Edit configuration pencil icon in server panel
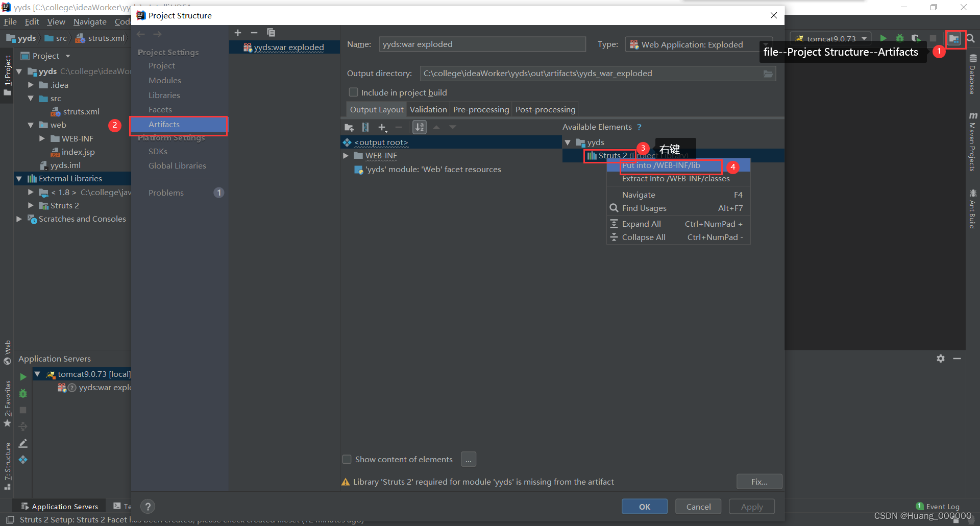Image resolution: width=980 pixels, height=526 pixels. click(23, 443)
